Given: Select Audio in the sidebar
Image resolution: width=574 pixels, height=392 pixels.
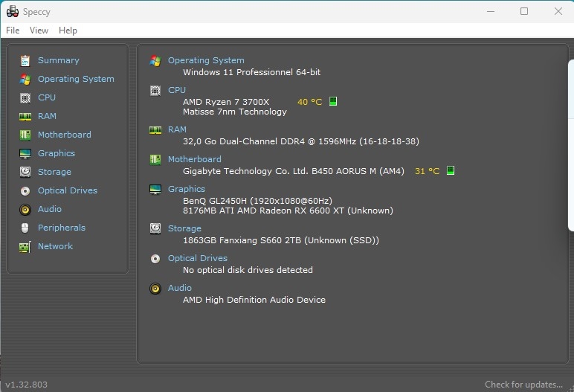Looking at the screenshot, I should tap(50, 209).
